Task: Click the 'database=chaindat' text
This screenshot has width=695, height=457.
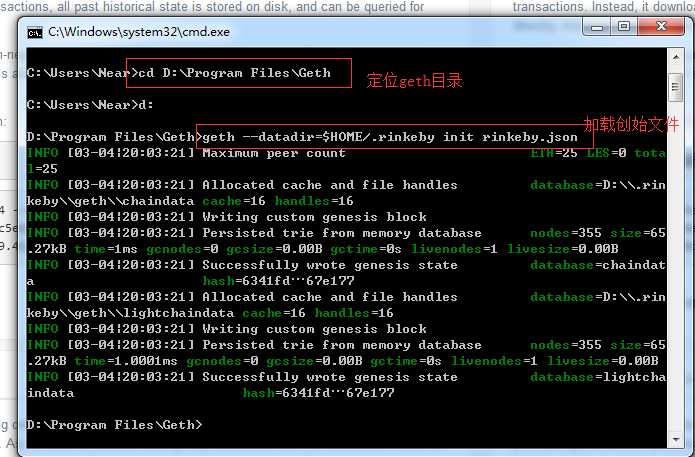Action: tap(598, 265)
